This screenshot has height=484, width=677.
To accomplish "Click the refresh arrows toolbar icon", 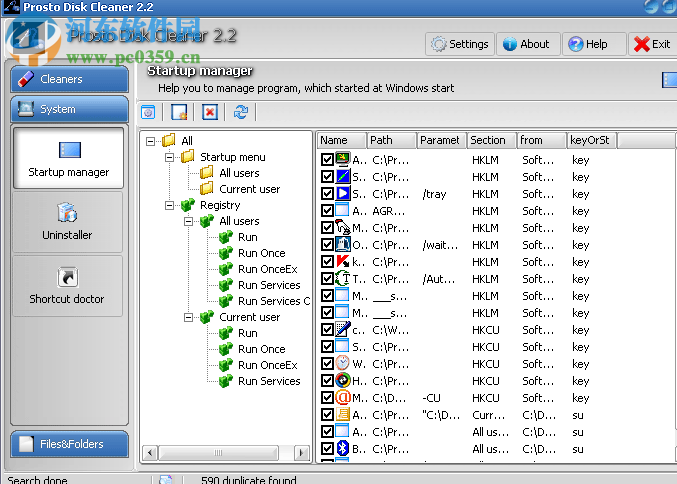I will tap(240, 113).
